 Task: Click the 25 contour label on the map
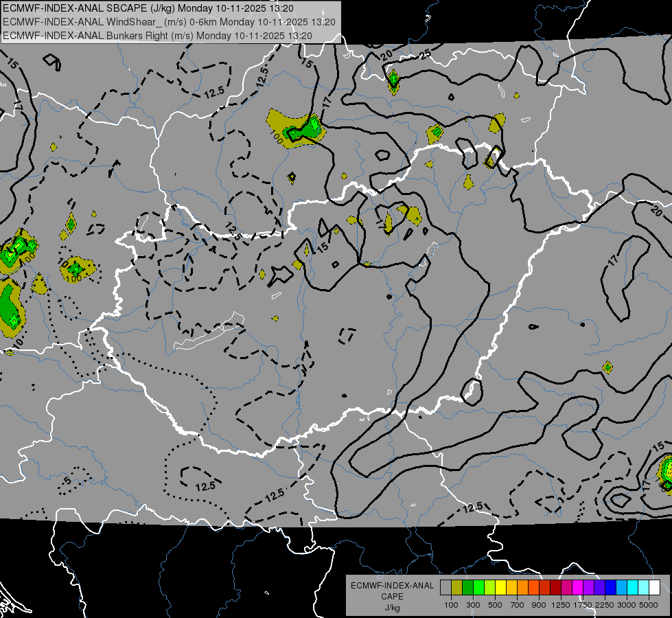coord(425,54)
